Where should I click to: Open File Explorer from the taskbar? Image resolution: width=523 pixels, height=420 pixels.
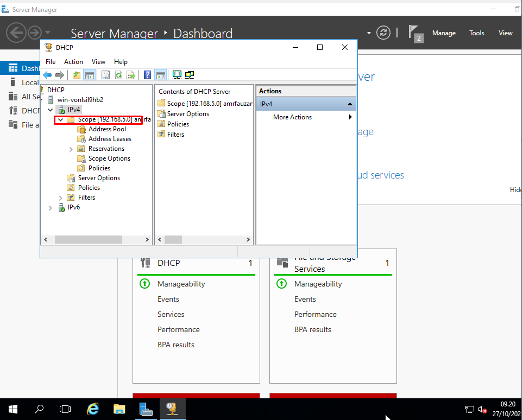[x=119, y=409]
